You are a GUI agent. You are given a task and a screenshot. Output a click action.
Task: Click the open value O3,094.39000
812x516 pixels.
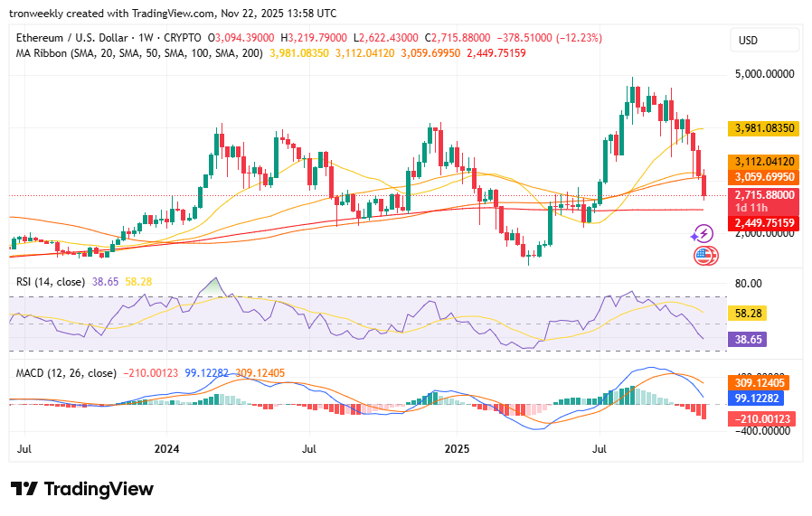click(241, 38)
